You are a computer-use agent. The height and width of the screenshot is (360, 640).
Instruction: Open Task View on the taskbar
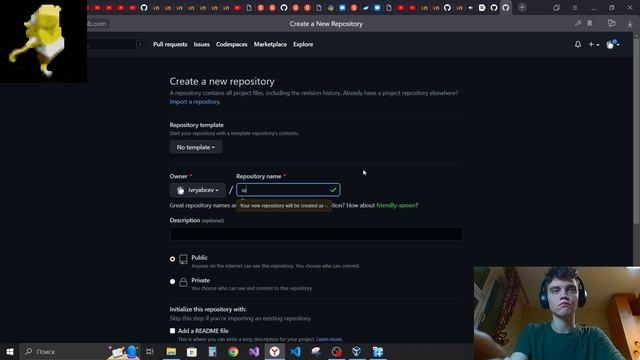point(150,351)
